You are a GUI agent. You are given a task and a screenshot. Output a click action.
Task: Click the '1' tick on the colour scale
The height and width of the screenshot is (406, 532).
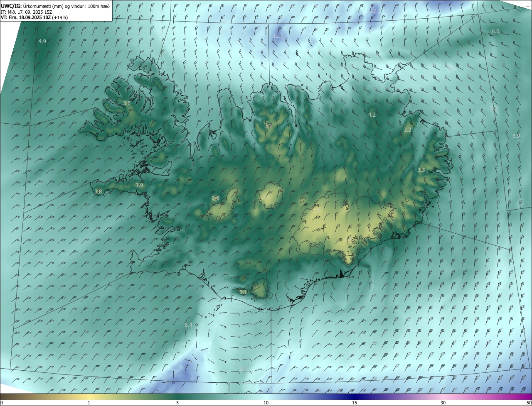pyautogui.click(x=89, y=403)
